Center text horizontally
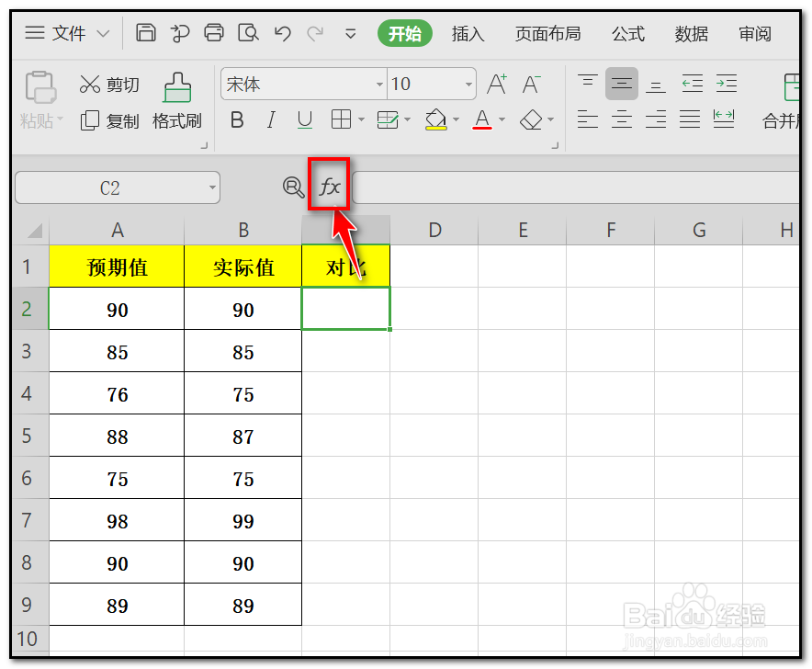Image resolution: width=812 pixels, height=669 pixels. (x=622, y=119)
